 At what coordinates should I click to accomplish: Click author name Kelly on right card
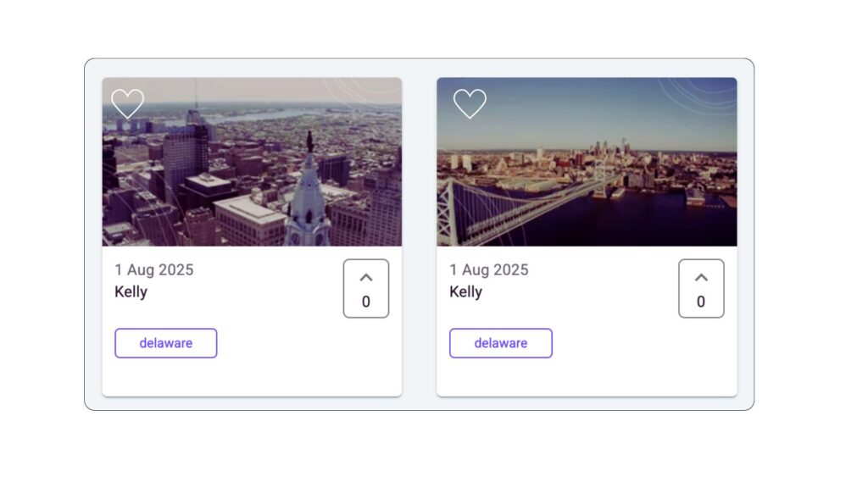pyautogui.click(x=465, y=291)
